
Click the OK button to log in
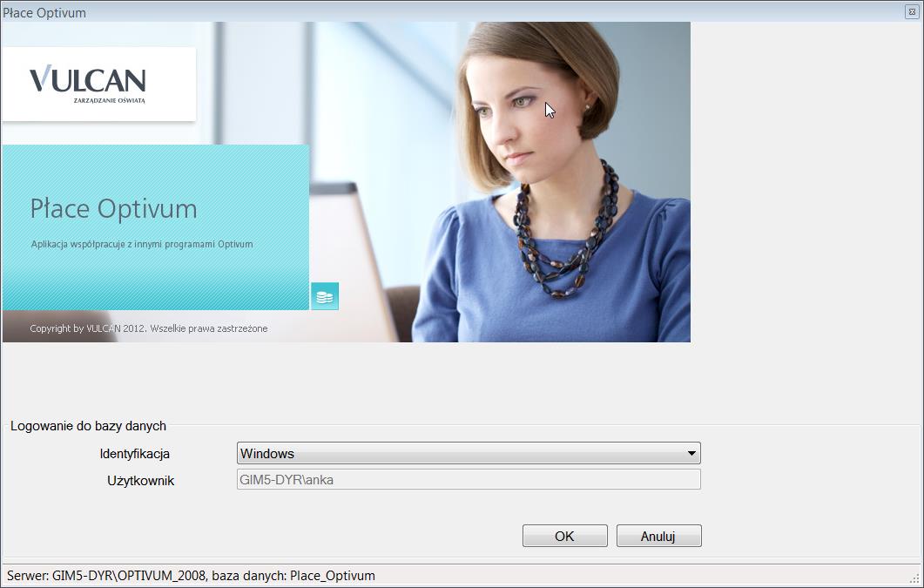(x=564, y=536)
